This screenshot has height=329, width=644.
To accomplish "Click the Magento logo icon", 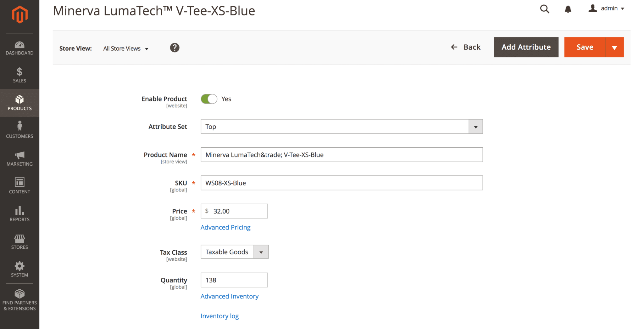I will click(19, 15).
